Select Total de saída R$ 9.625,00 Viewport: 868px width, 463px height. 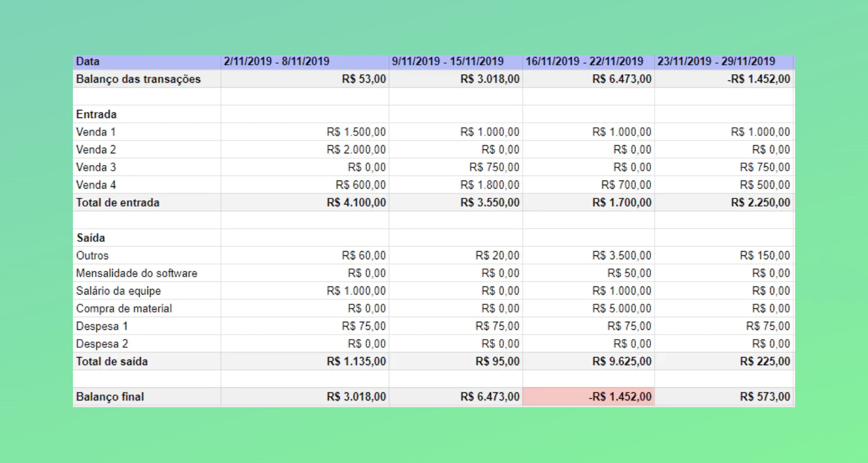tap(589, 362)
